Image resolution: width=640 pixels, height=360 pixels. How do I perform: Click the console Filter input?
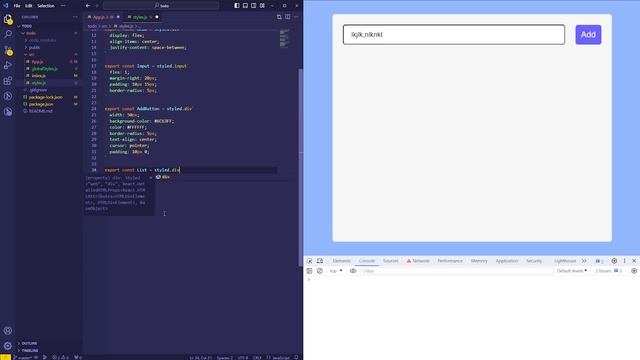(x=456, y=271)
